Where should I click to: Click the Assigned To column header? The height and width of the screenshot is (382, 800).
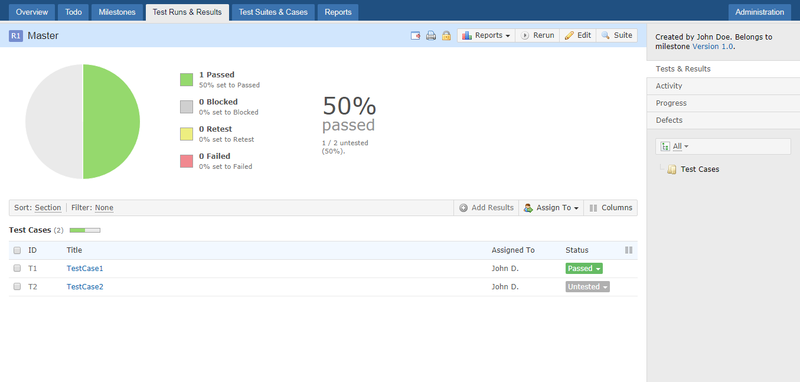coord(513,250)
